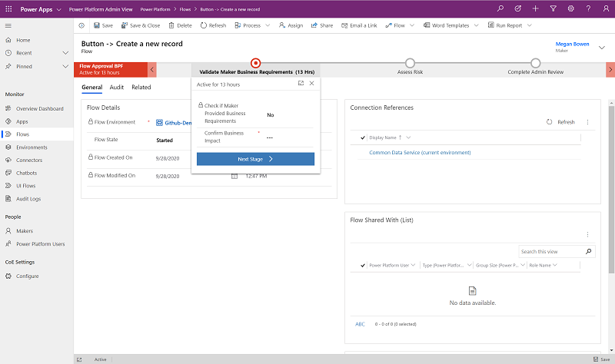Open Flow Shared With more options menu
615x364 pixels.
(587, 234)
